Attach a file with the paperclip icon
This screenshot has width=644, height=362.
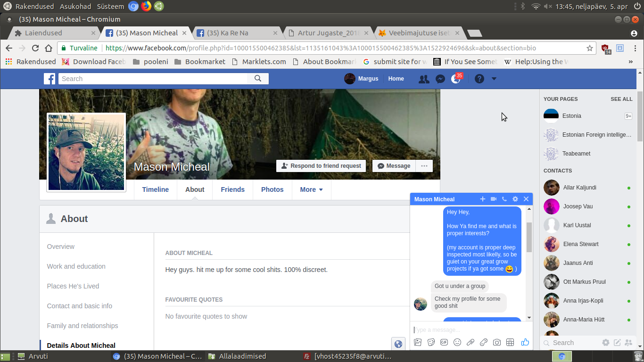471,343
